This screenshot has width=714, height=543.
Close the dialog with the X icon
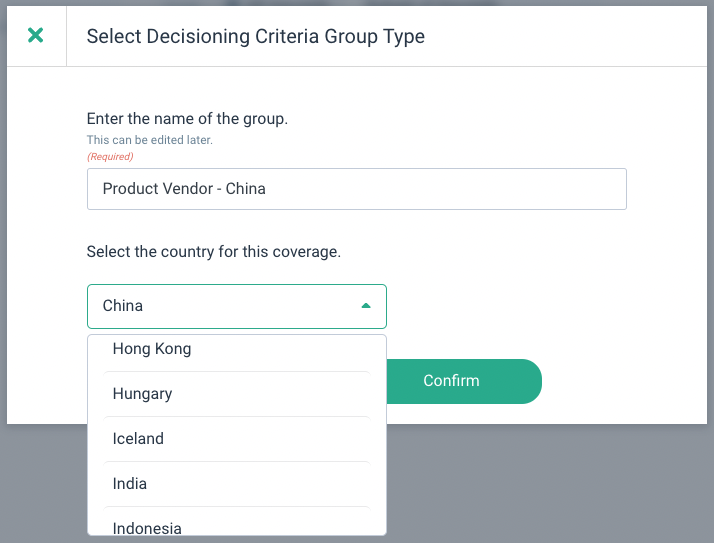[x=36, y=36]
